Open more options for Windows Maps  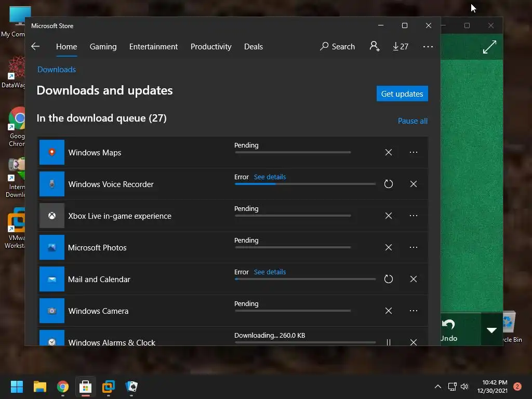click(413, 152)
